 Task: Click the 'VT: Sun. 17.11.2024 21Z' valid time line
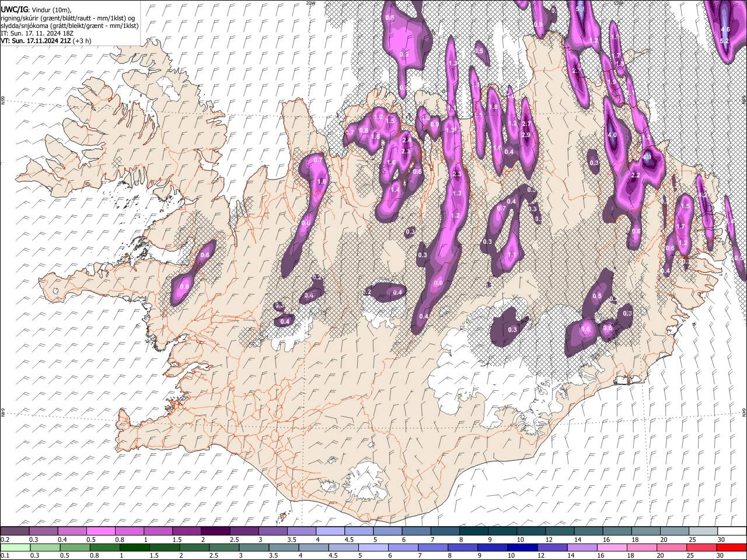pos(46,41)
